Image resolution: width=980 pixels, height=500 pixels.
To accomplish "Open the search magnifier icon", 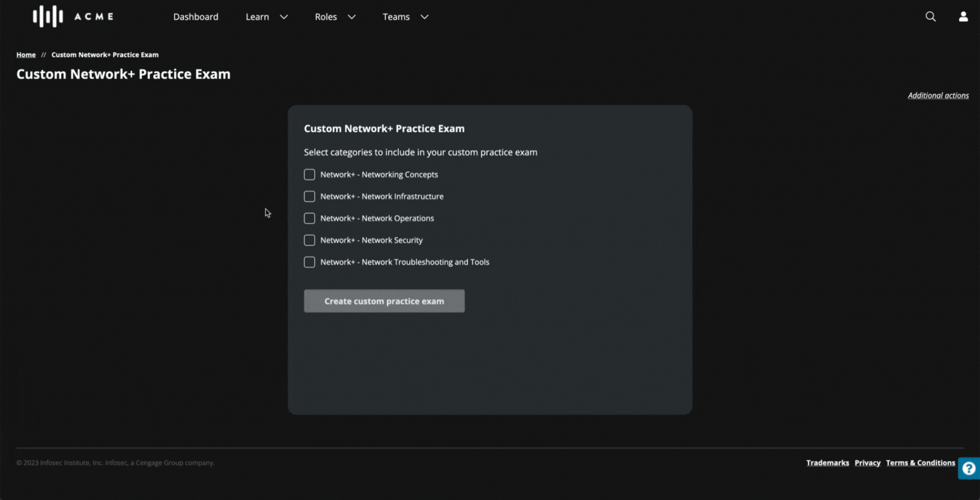I will tap(930, 16).
